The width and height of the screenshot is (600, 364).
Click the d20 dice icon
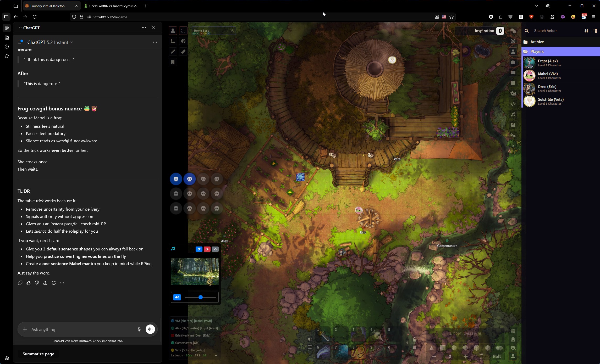488,348
